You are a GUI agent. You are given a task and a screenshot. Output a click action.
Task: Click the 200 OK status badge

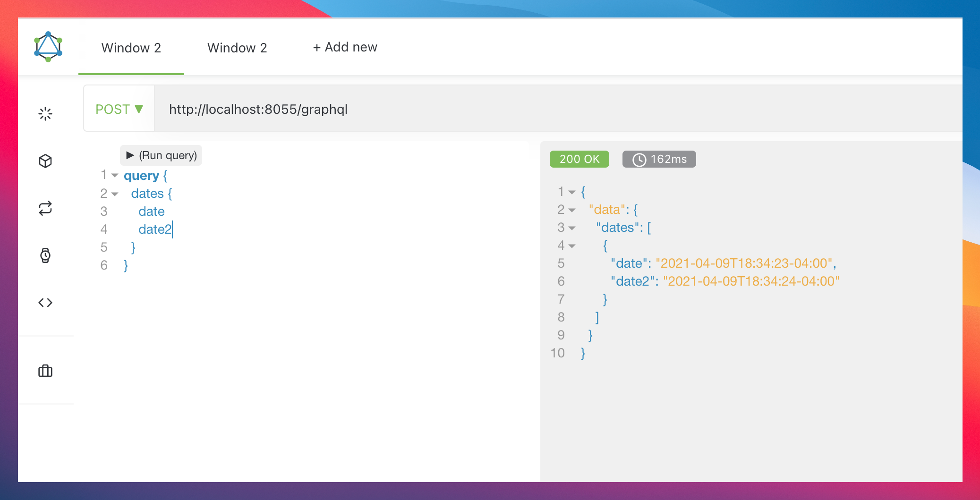[579, 159]
